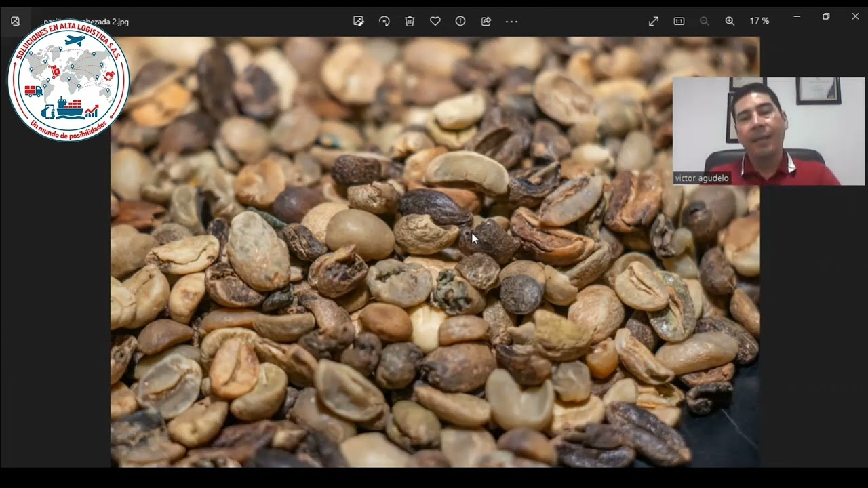868x488 pixels.
Task: Close the Photos window
Action: (x=855, y=16)
